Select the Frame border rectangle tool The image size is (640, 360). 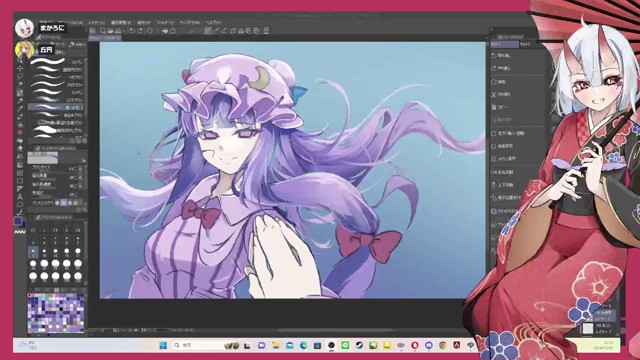[x=20, y=181]
